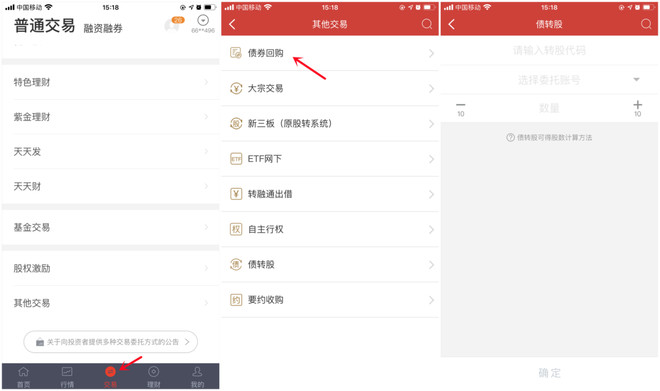Open the 股权激励 row chevron

click(206, 268)
